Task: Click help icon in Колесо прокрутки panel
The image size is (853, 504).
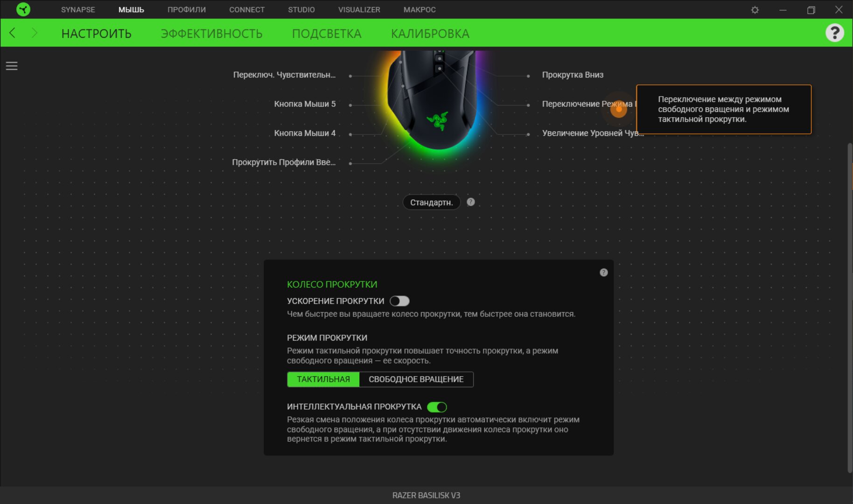Action: click(x=604, y=273)
